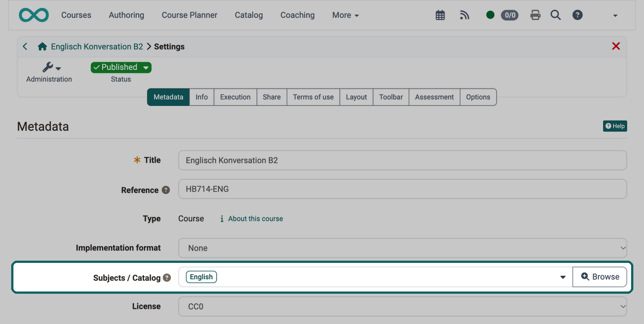This screenshot has height=324, width=644.
Task: Open the Assessment tab
Action: (435, 97)
